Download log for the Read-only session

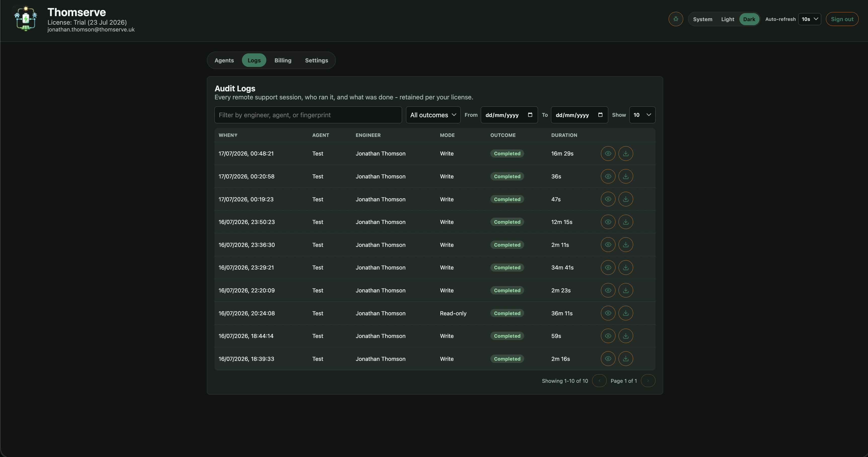click(625, 313)
